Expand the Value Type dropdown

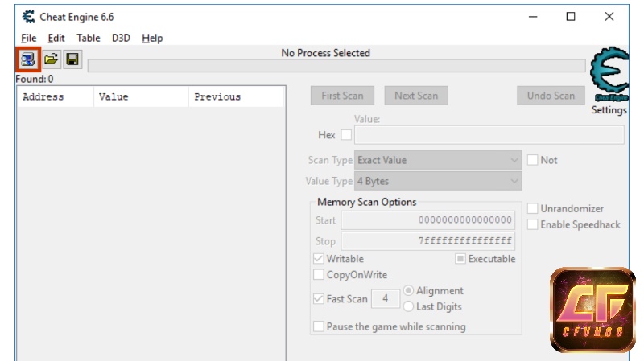click(x=438, y=181)
